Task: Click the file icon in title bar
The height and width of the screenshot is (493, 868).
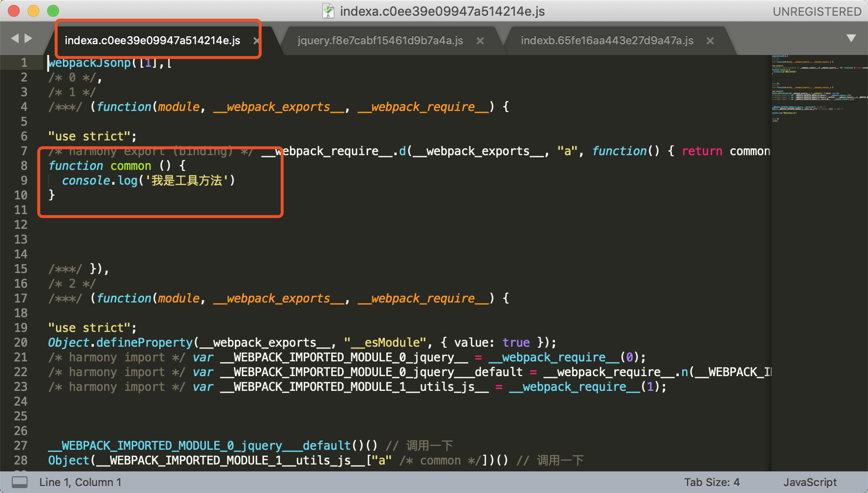Action: [x=328, y=11]
